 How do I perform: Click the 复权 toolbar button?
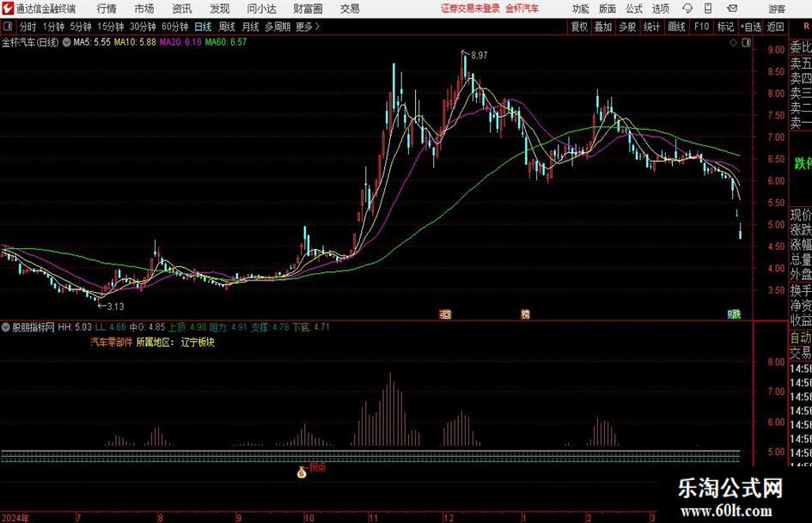coord(579,27)
